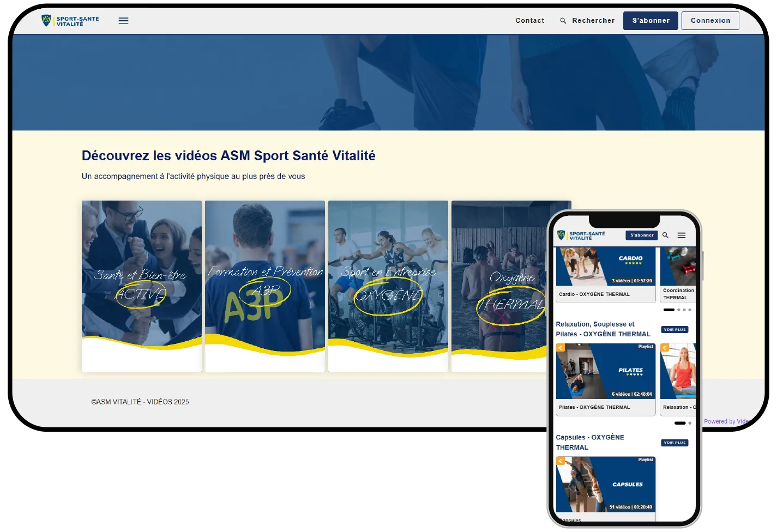Click the ©ASM VITALITÉ - VIDÉOS 2025 footer
Viewport: 777px width, 532px height.
(x=140, y=402)
